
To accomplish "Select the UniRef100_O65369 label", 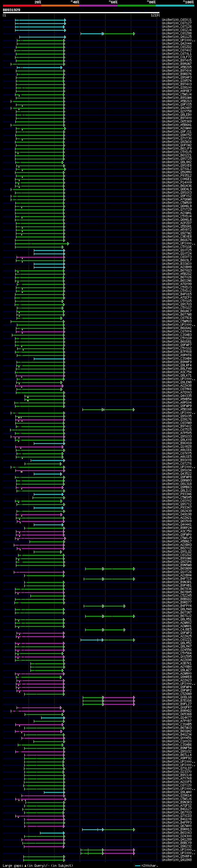I will [x=177, y=121].
